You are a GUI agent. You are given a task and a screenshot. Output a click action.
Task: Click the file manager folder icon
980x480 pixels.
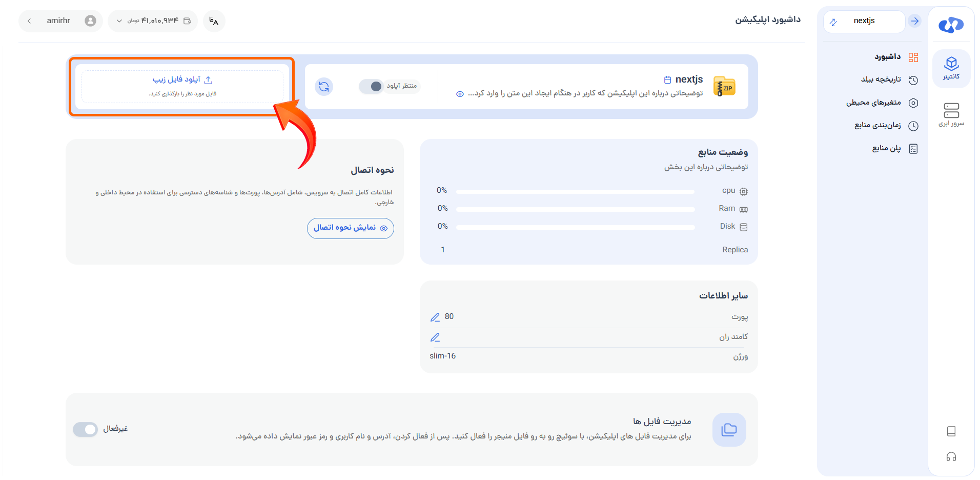pyautogui.click(x=729, y=430)
